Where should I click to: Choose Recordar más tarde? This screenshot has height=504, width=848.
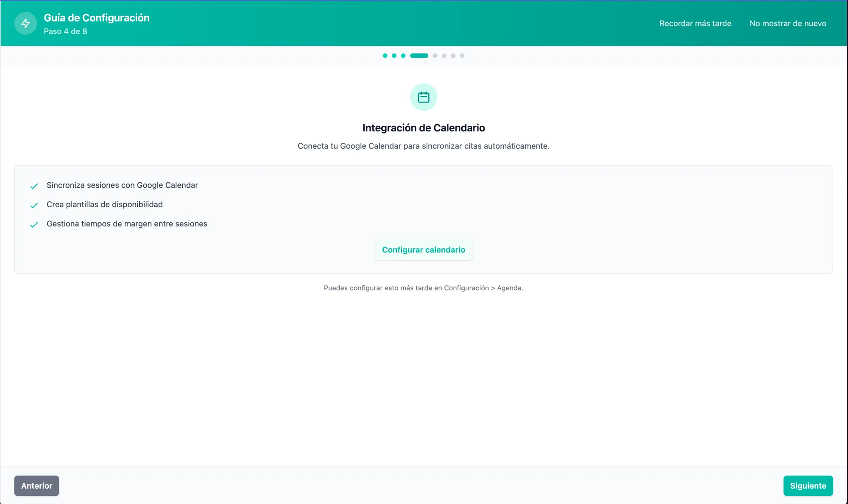[x=695, y=23]
